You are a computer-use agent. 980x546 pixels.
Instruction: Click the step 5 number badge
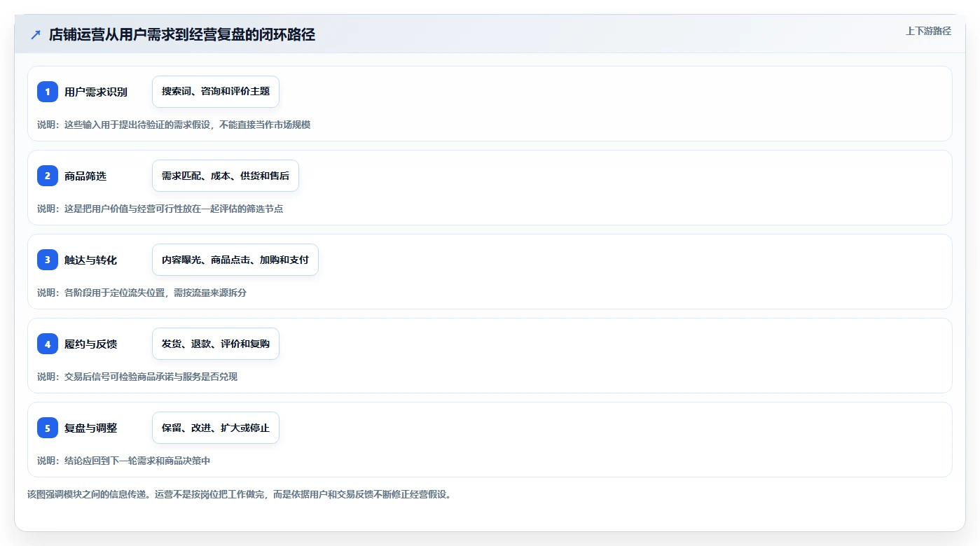click(x=48, y=428)
